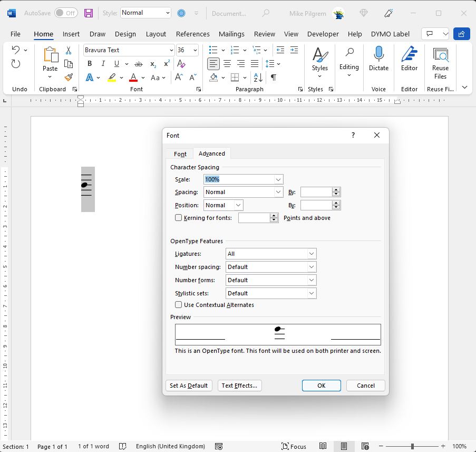Switch to the Font tab in dialog

180,154
